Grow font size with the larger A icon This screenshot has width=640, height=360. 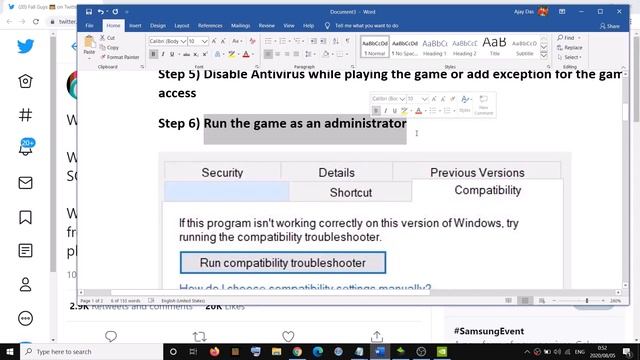coord(213,41)
